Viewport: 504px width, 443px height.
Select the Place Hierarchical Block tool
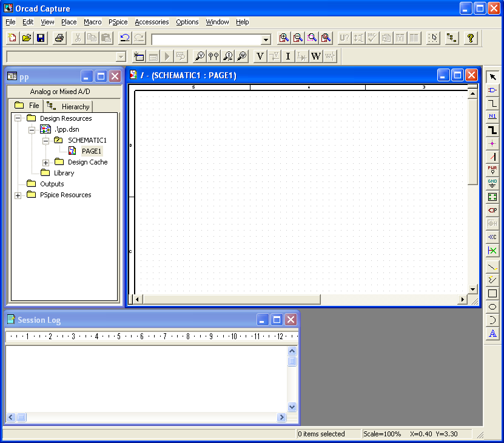[x=492, y=197]
